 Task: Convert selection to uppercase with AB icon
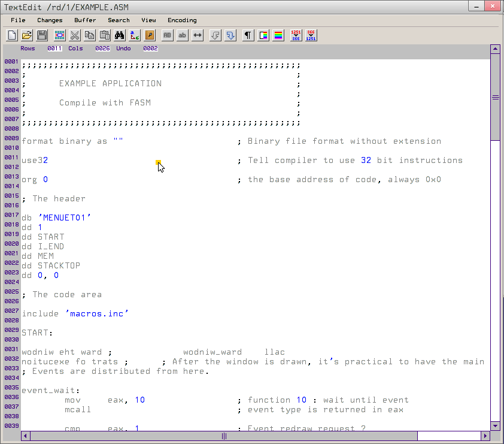click(x=168, y=35)
